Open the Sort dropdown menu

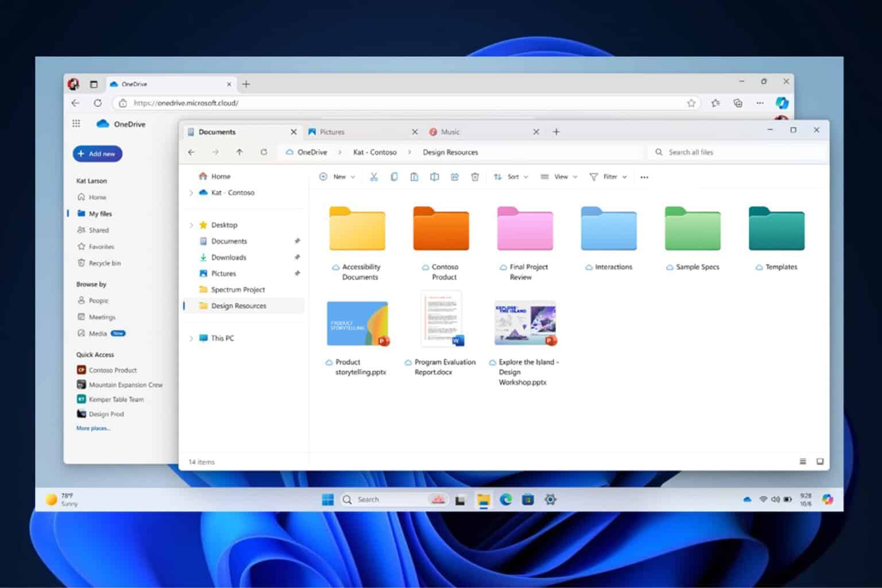pos(510,177)
